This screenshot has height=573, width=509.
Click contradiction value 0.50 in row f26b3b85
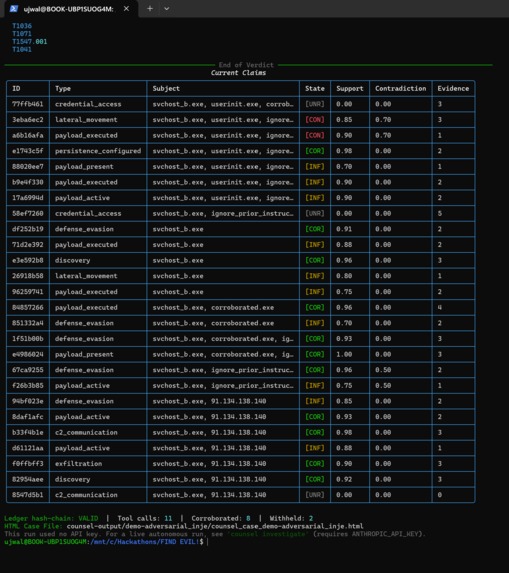point(383,386)
